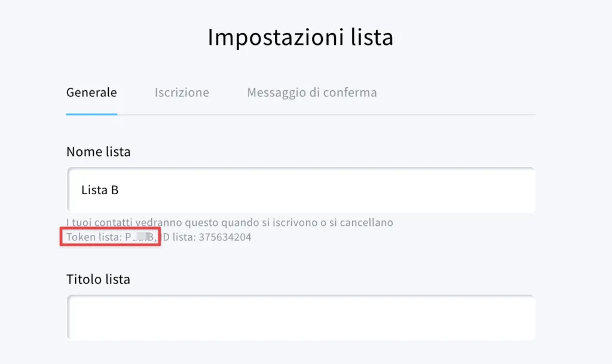Click the blue underline beneath Generale
The image size is (612, 364).
[x=91, y=114]
